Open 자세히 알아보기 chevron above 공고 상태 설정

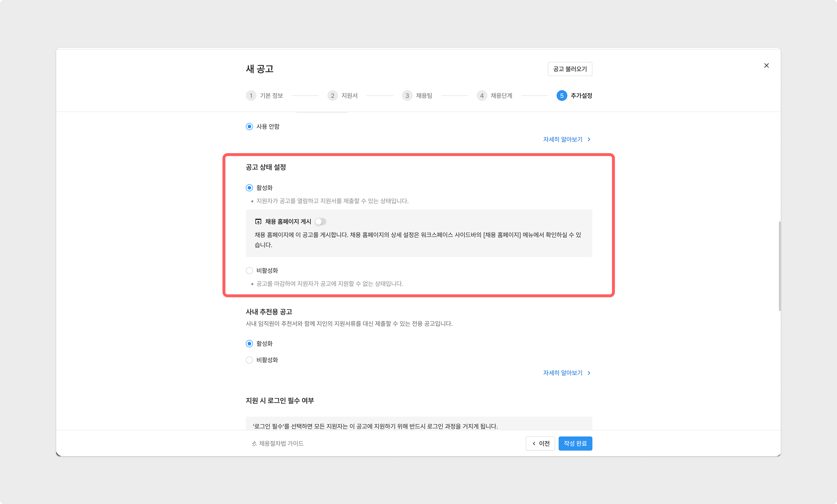point(589,140)
